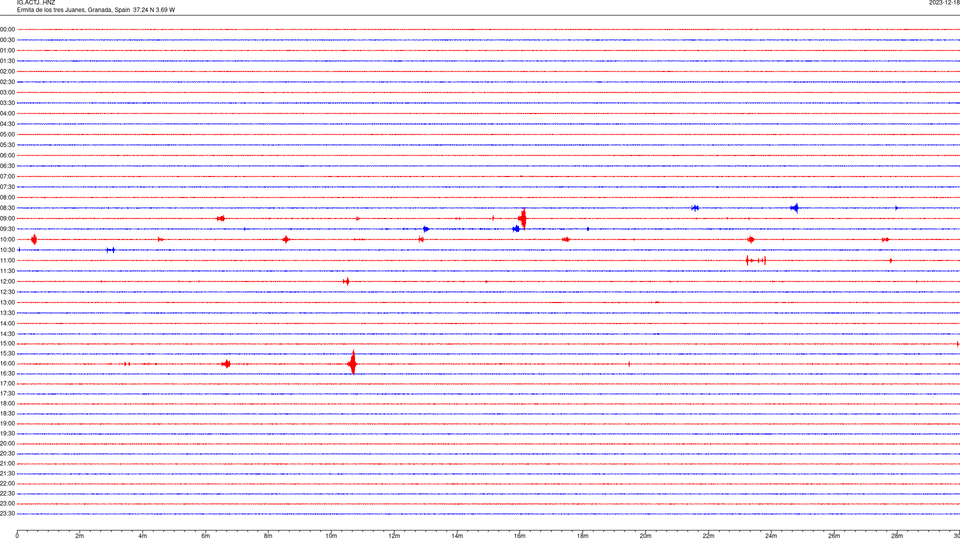960x540 pixels.
Task: Click the 20:30 trace time label
Action: tap(7, 454)
